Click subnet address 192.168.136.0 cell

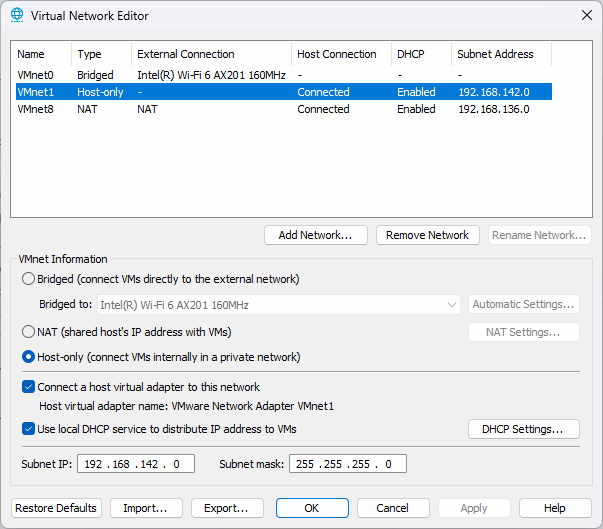pyautogui.click(x=494, y=109)
